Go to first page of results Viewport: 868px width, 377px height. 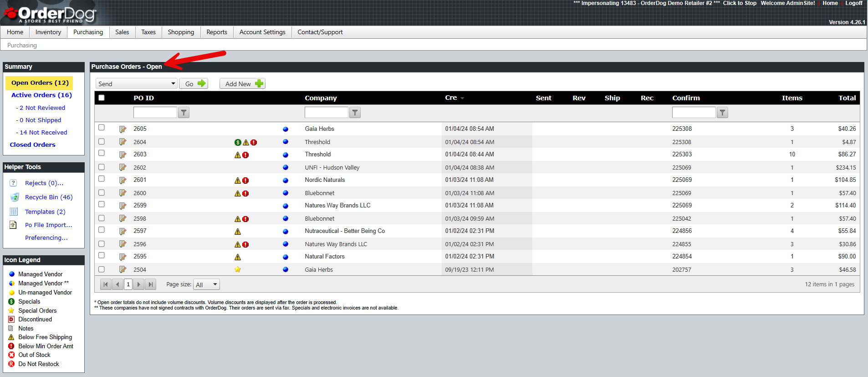(x=106, y=284)
